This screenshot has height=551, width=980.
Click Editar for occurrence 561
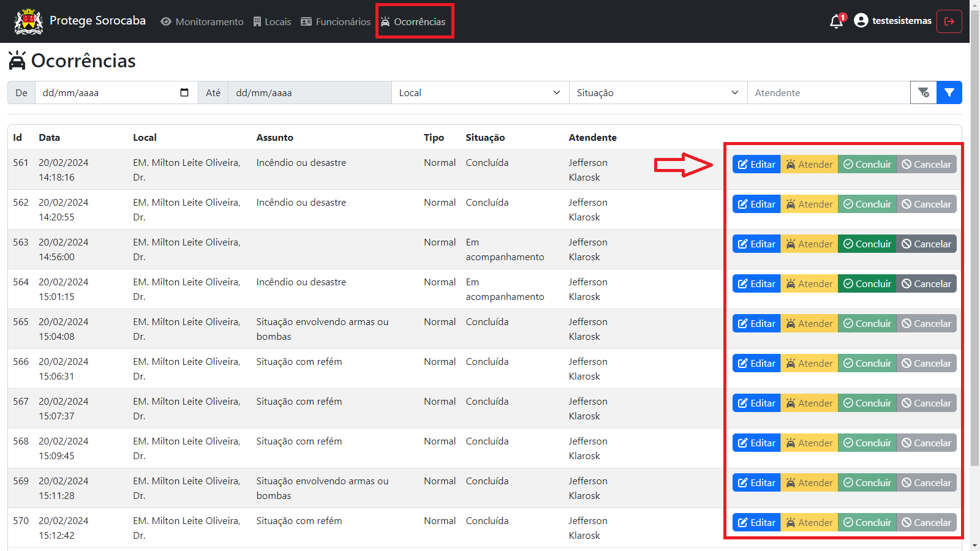point(756,164)
